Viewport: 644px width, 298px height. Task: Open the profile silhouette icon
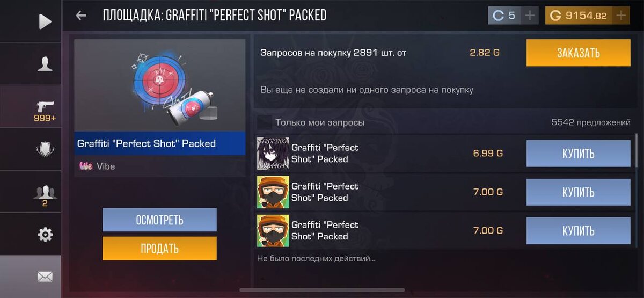pos(45,64)
